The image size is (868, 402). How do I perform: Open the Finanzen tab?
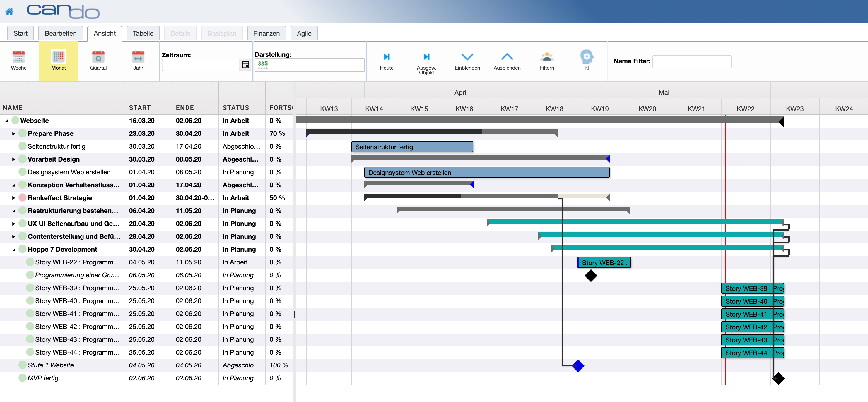coord(266,33)
